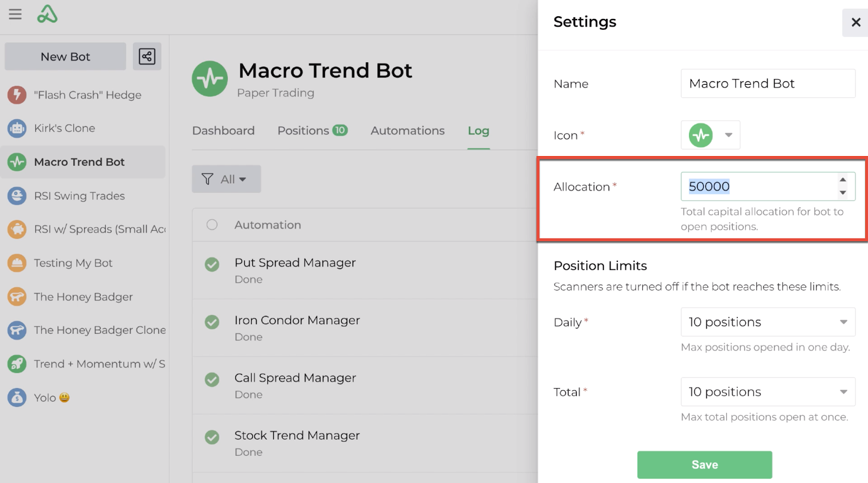
Task: Click The Honey Badger orange icon
Action: pos(17,297)
